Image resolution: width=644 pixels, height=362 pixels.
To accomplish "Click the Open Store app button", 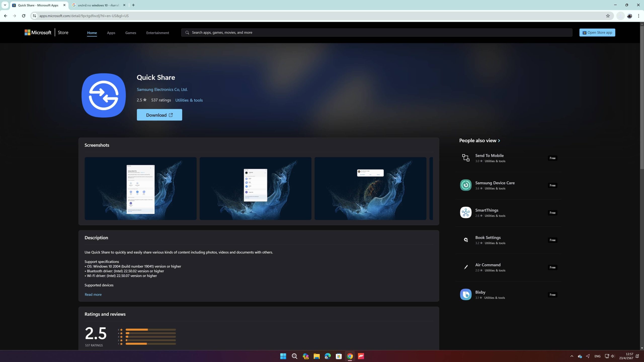I will [597, 32].
